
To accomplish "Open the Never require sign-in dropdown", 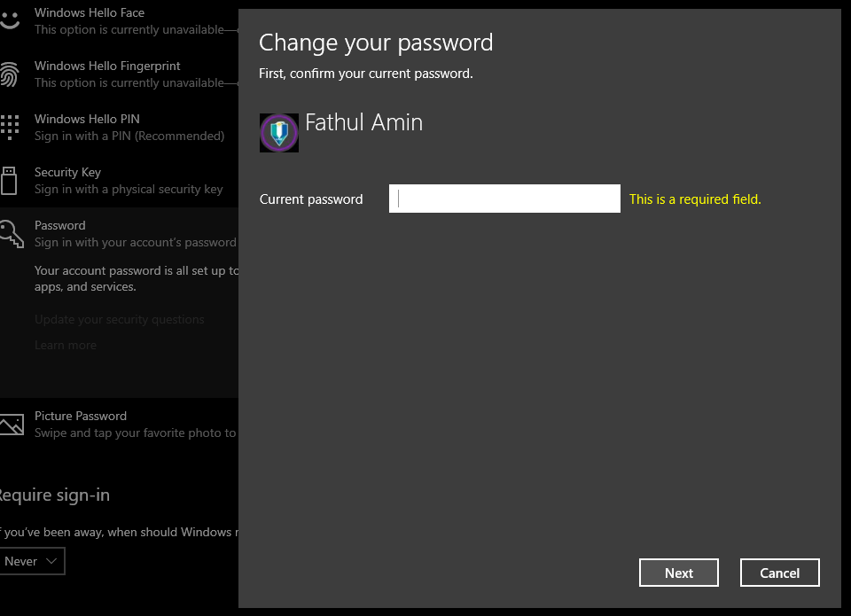I will point(32,561).
